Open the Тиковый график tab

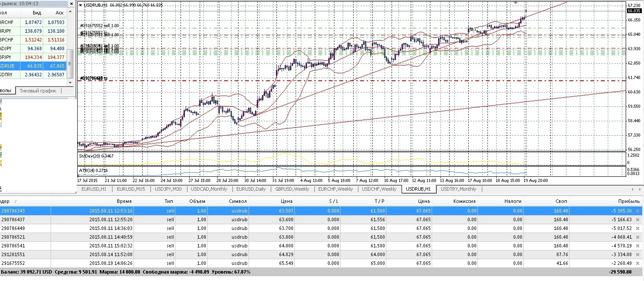[38, 91]
